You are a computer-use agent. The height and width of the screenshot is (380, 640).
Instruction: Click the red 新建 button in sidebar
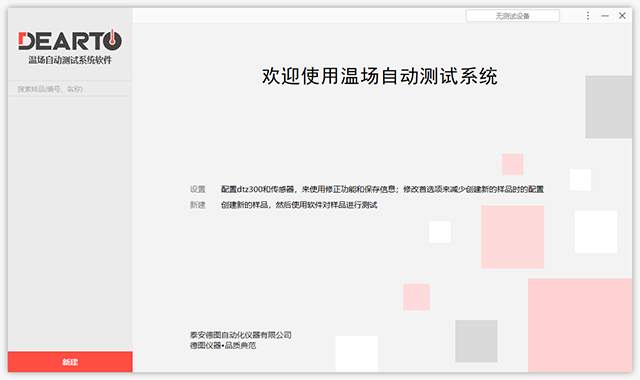[x=70, y=362]
